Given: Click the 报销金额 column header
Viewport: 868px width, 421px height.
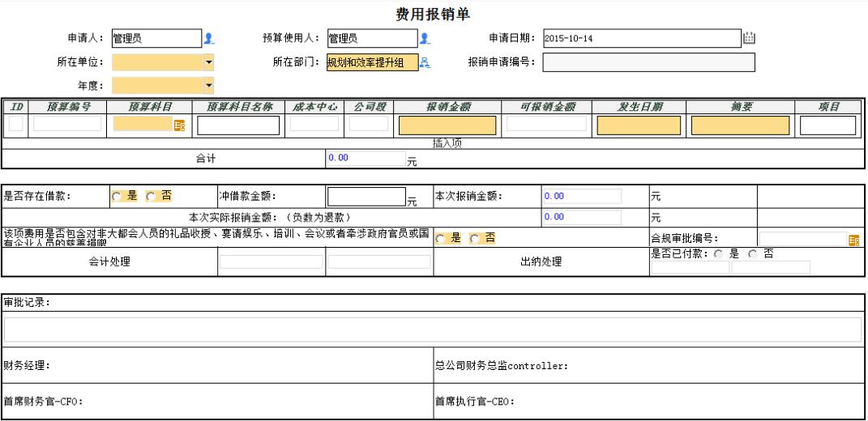Looking at the screenshot, I should click(x=448, y=107).
